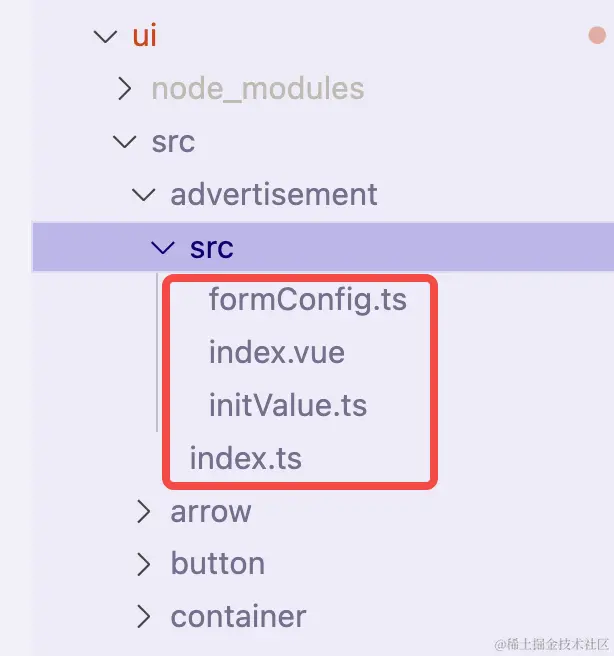Screen dimensions: 614x656
Task: Expand the arrow folder chevron
Action: click(144, 512)
